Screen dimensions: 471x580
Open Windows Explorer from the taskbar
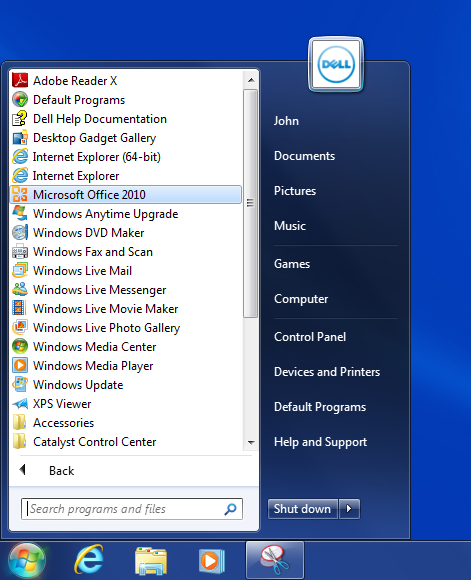[x=151, y=561]
